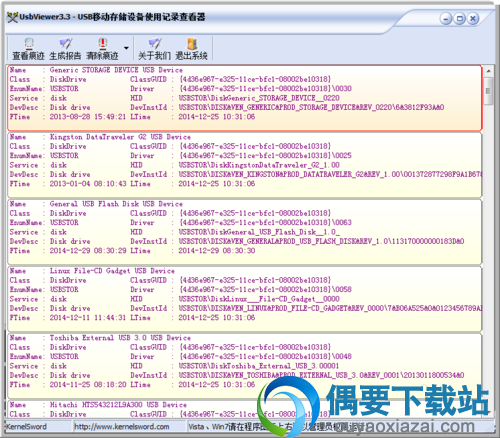The height and width of the screenshot is (438, 500).
Task: Click the 退出系统 (exit system) toolbar icon
Action: [192, 49]
